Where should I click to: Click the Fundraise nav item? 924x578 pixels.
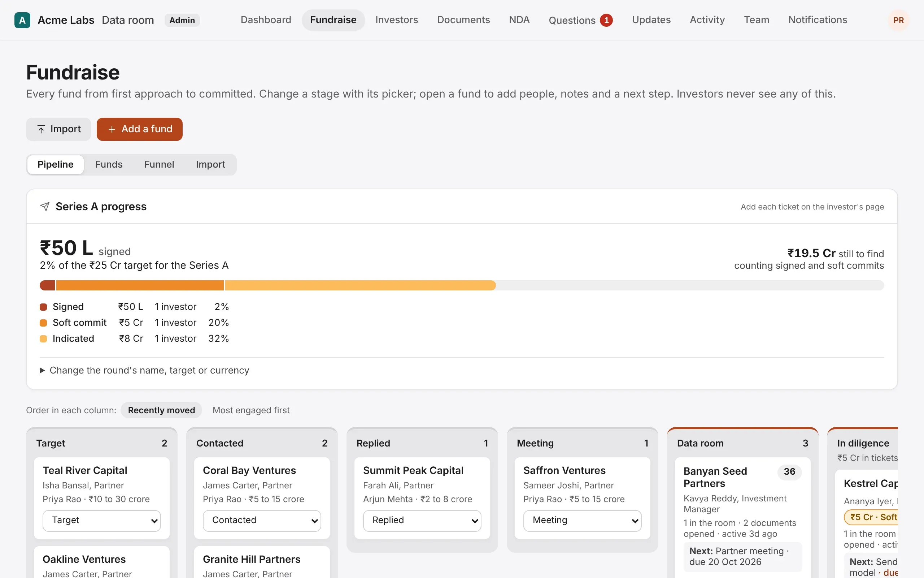coord(333,20)
